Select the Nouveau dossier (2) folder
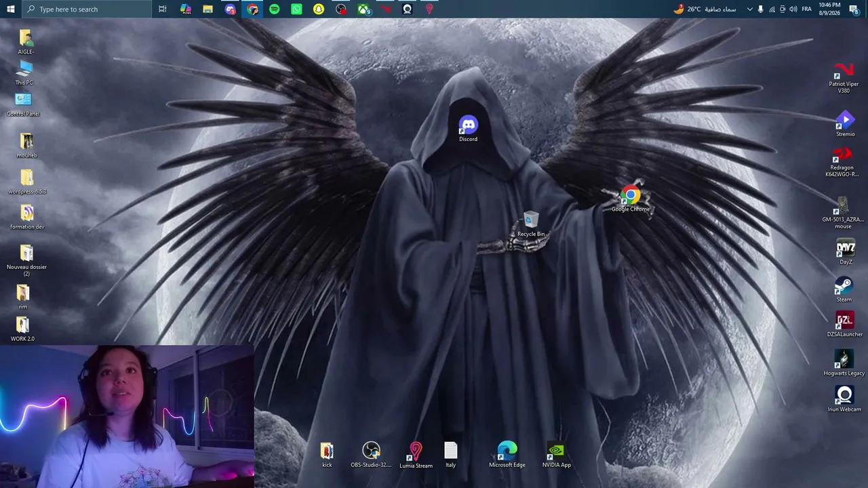The width and height of the screenshot is (868, 488). pos(26,260)
